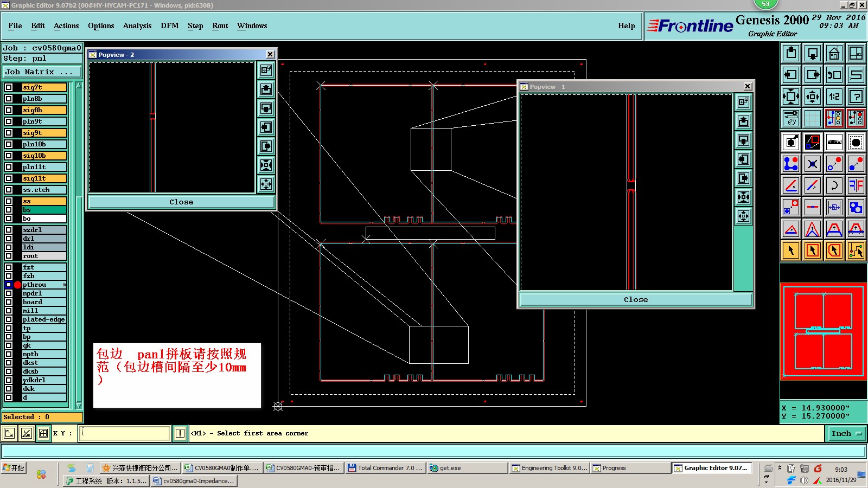
Task: Open the Progress taskbar item
Action: click(630, 468)
